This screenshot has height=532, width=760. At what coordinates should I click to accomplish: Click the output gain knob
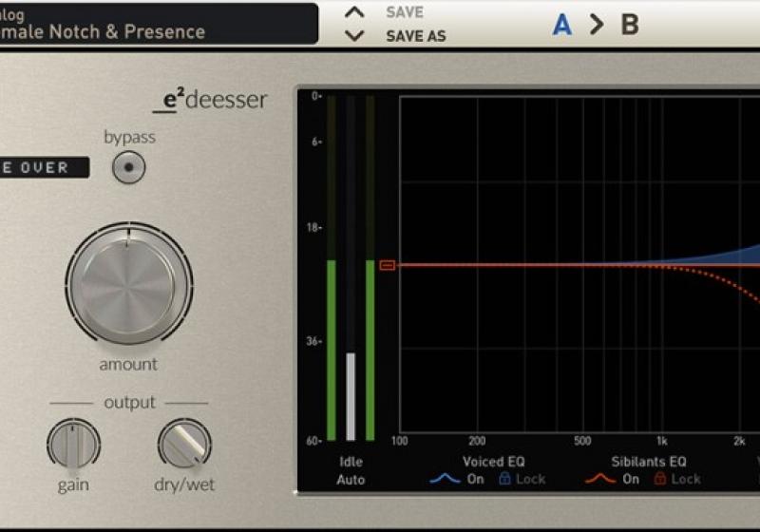tap(73, 446)
